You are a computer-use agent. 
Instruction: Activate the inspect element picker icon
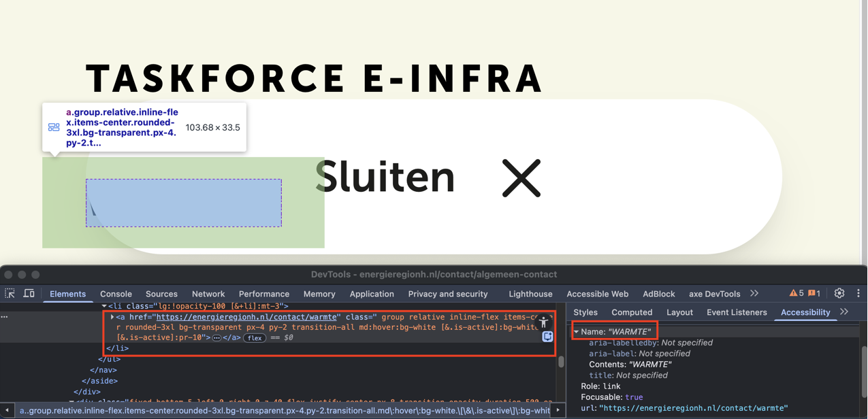(10, 294)
